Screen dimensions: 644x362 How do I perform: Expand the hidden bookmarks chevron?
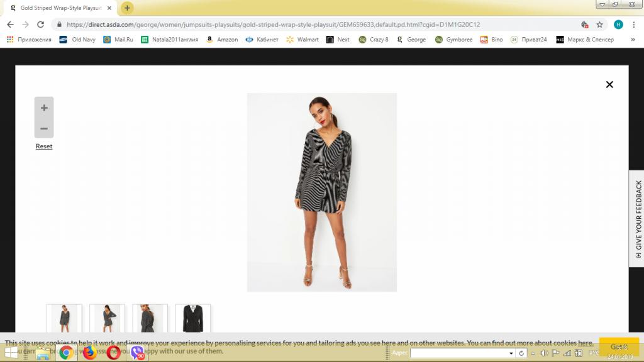click(633, 40)
